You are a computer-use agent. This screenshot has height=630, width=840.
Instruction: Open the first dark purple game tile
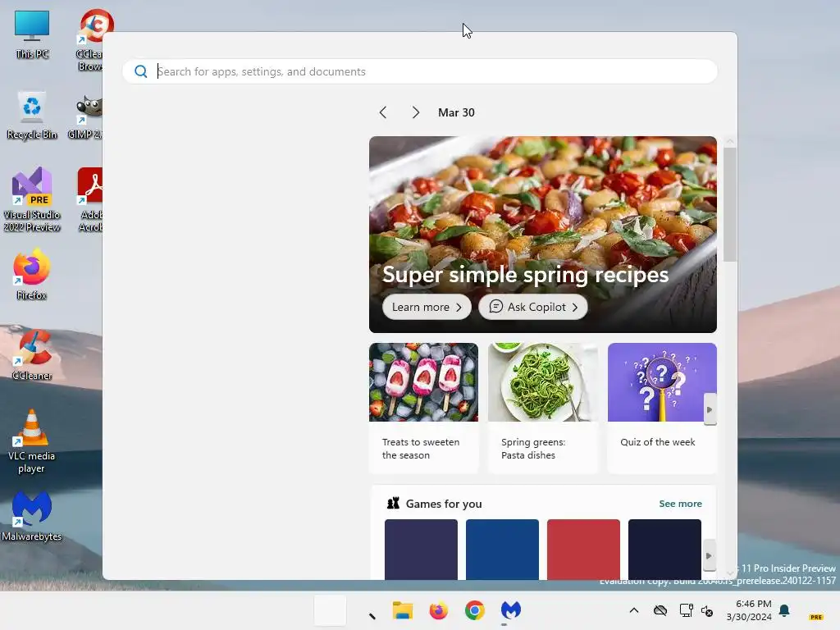pos(421,549)
